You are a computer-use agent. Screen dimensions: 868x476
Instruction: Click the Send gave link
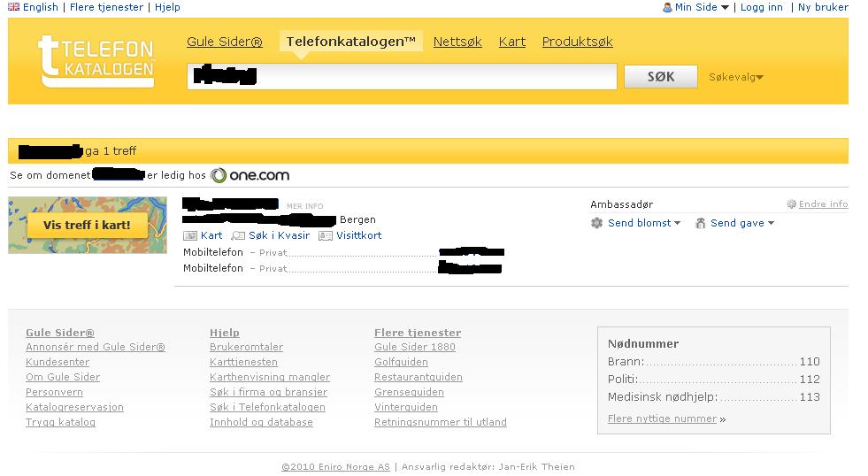[x=737, y=223]
